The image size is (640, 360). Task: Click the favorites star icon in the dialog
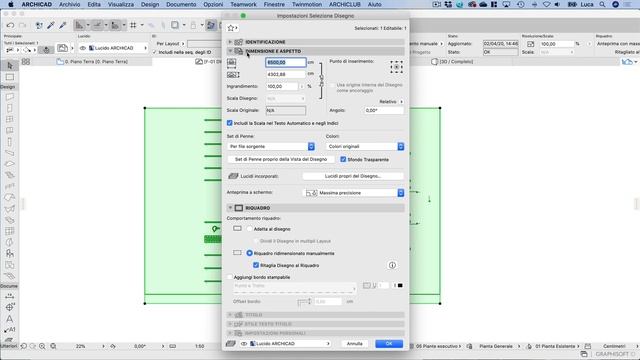231,28
